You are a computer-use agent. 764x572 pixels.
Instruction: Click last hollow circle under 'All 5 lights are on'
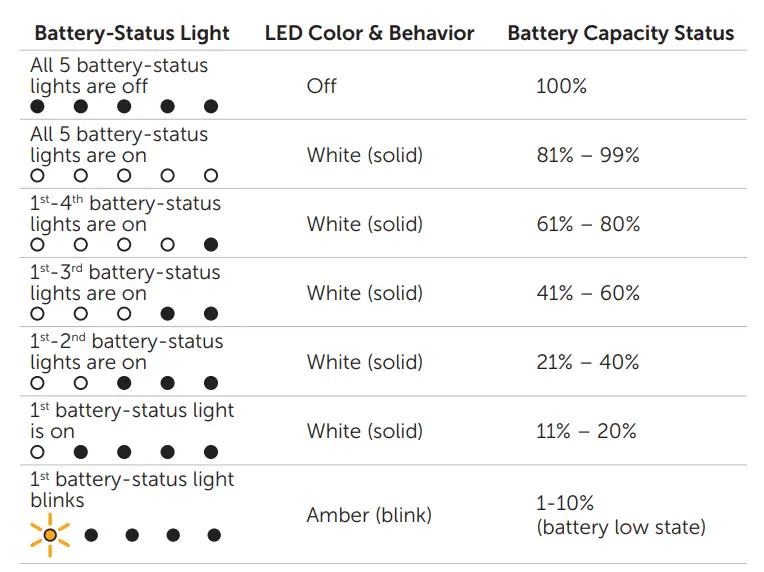(x=211, y=175)
